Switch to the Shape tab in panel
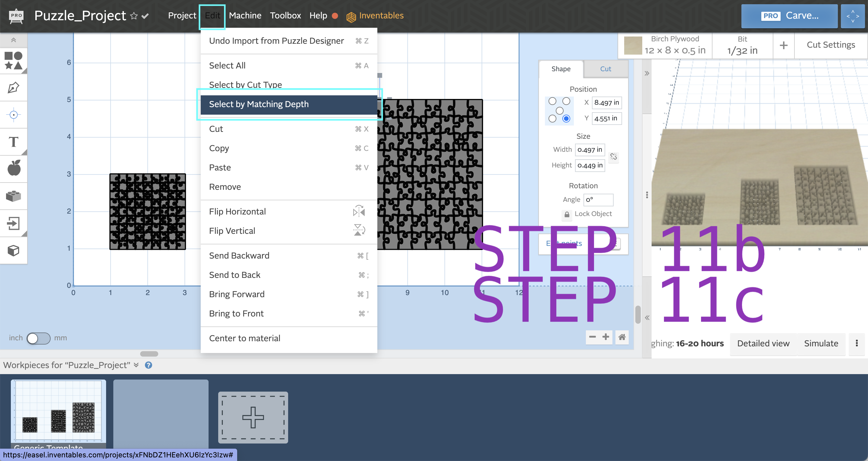868x461 pixels. (561, 69)
